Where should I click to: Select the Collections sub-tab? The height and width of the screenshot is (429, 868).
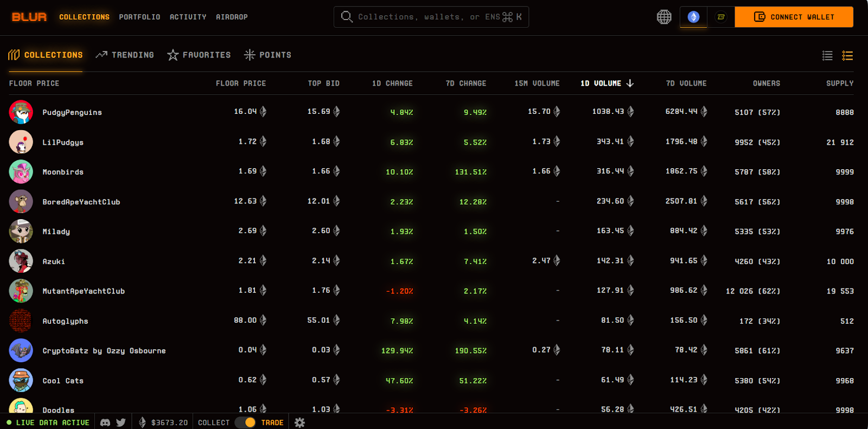[x=46, y=55]
